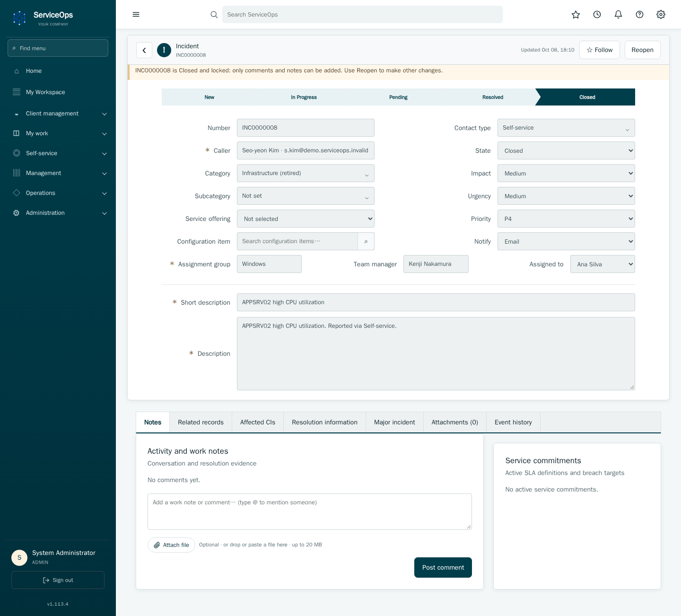Screen dimensions: 681x616
Task: Open notifications bell icon
Action: point(618,15)
